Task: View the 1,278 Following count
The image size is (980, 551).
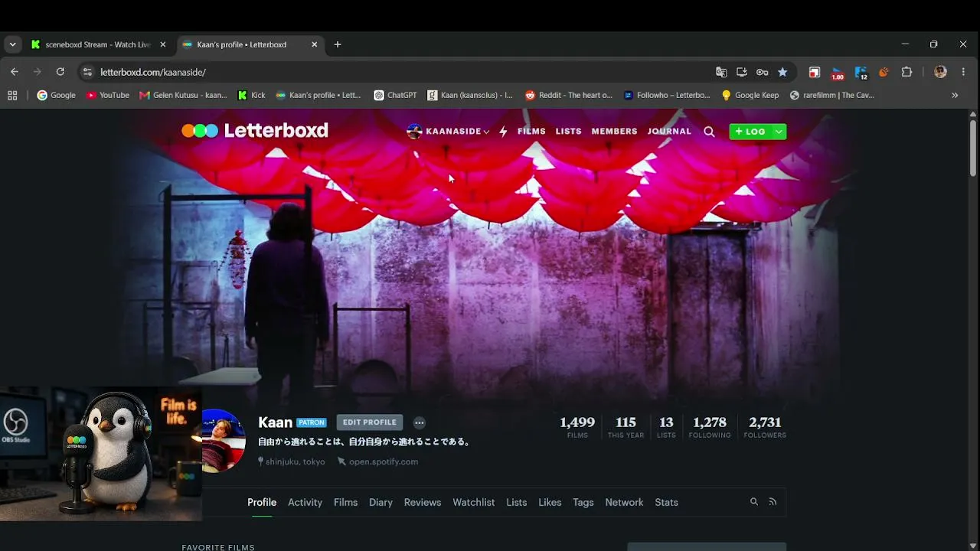Action: coord(710,427)
